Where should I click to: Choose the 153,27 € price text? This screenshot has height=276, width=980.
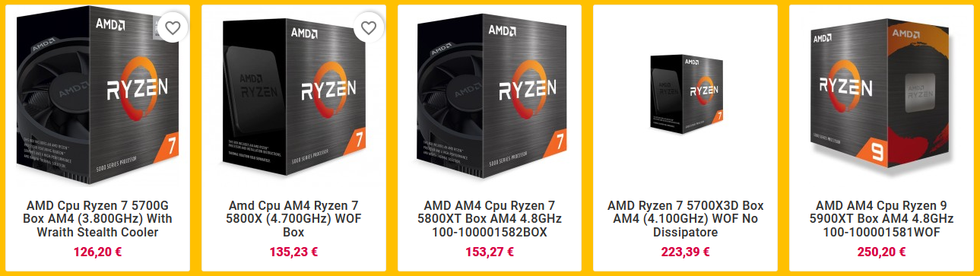coord(490,252)
